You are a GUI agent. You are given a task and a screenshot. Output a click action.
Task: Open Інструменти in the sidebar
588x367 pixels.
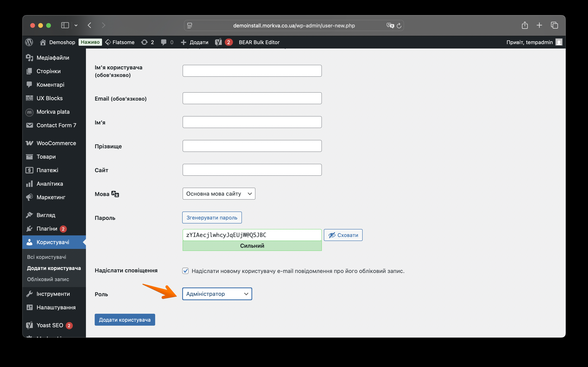pyautogui.click(x=54, y=294)
